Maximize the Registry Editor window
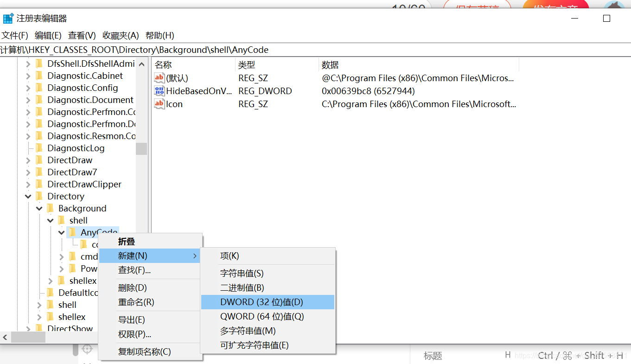The height and width of the screenshot is (364, 631). [606, 19]
